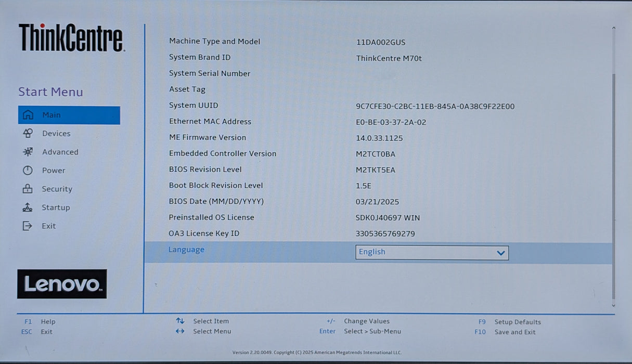Select the Main home icon
This screenshot has width=632, height=364.
28,115
